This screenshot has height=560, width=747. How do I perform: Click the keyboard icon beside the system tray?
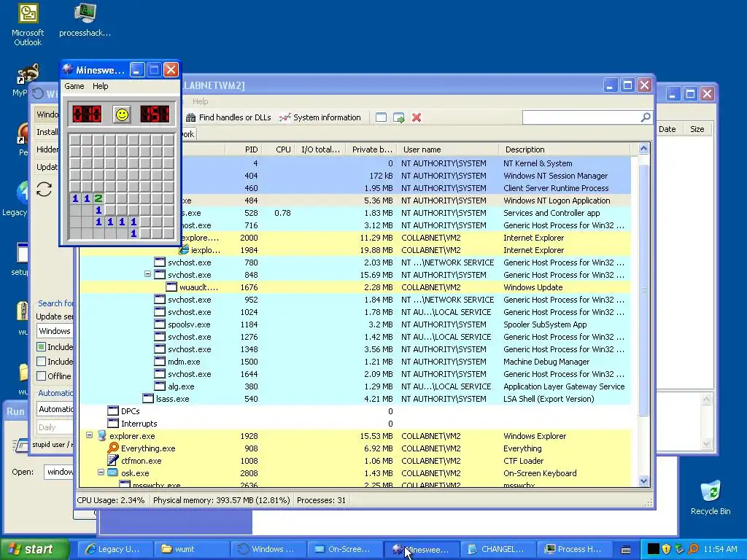pyautogui.click(x=627, y=550)
